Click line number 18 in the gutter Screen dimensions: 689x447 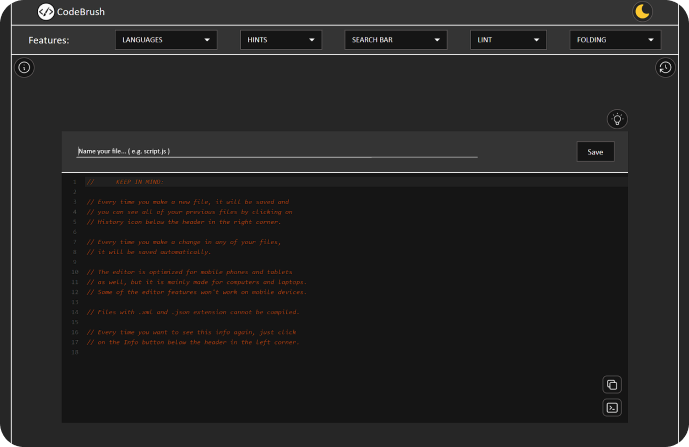click(x=75, y=353)
